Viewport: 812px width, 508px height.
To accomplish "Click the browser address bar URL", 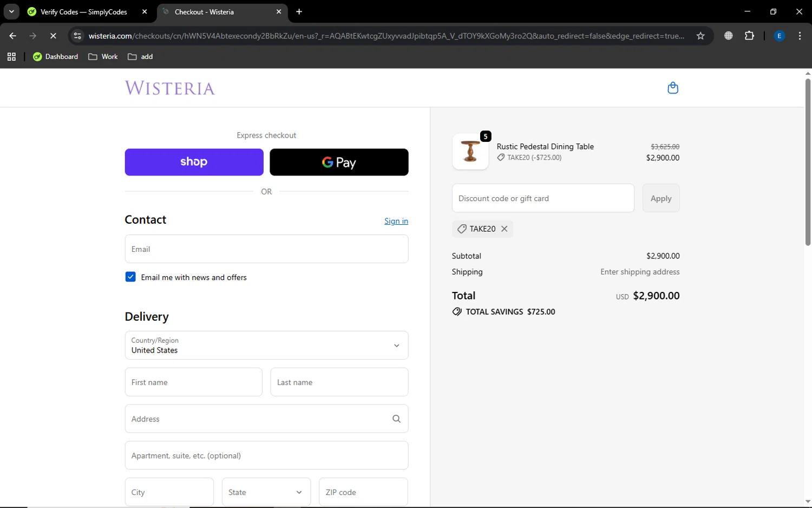I will click(x=387, y=36).
